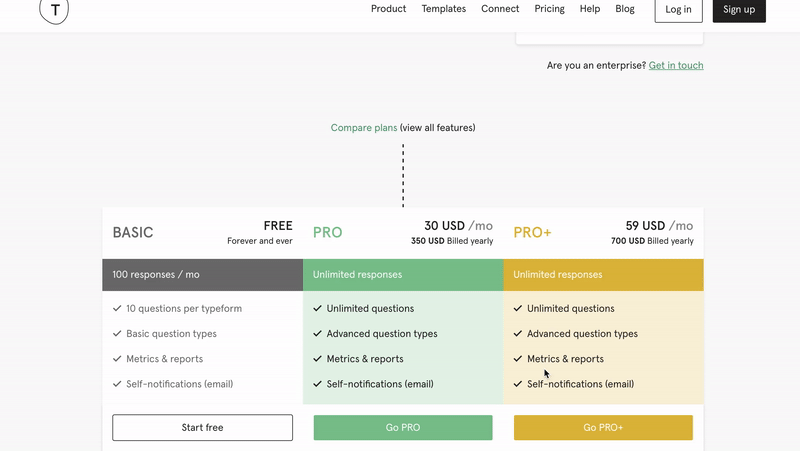Click the 30 USD /mo price

tap(458, 226)
